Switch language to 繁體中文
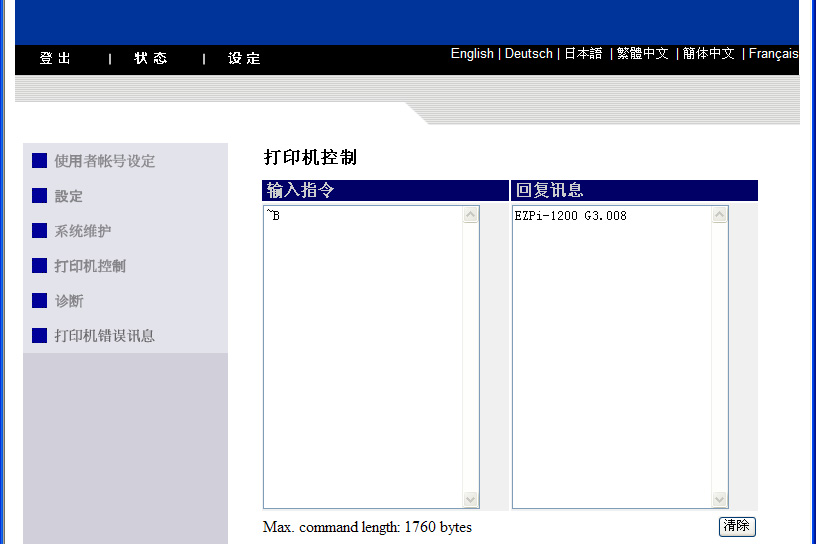 642,54
